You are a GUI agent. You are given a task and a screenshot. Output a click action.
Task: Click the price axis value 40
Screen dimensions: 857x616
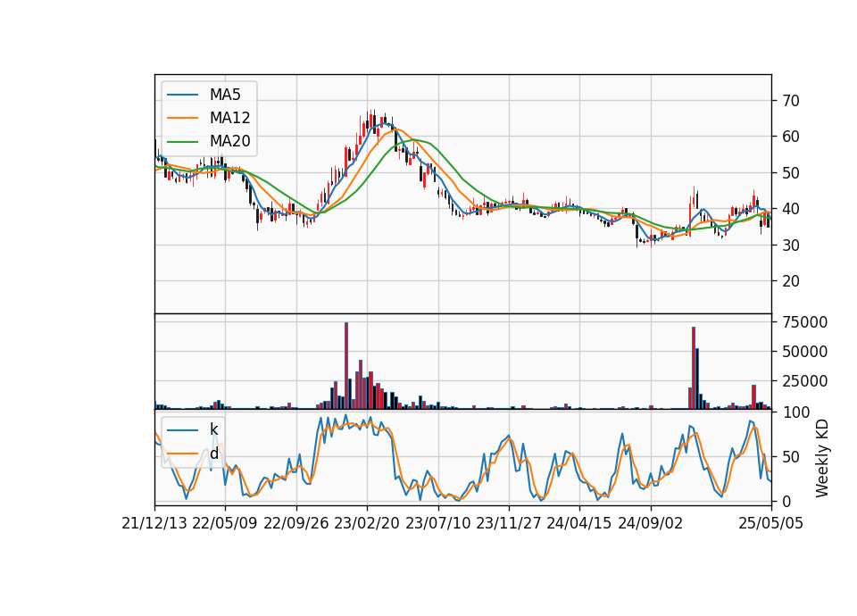790,209
